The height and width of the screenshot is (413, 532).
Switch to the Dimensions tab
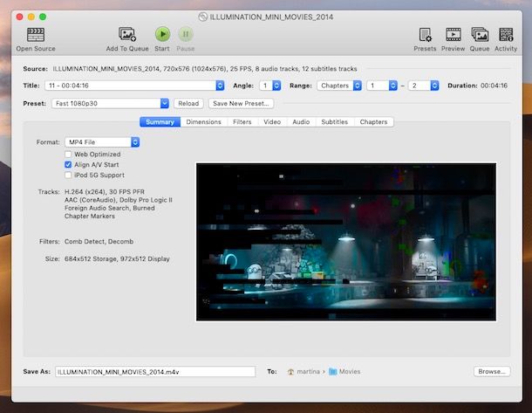coord(203,122)
